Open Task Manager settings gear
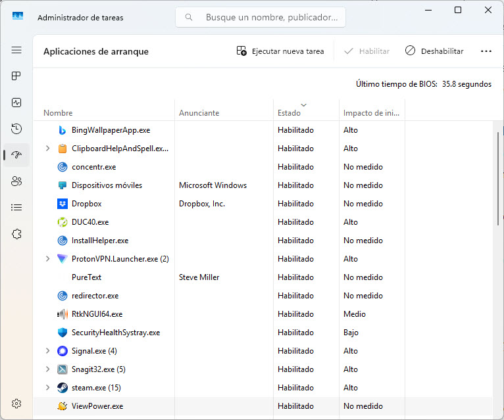 tap(16, 404)
